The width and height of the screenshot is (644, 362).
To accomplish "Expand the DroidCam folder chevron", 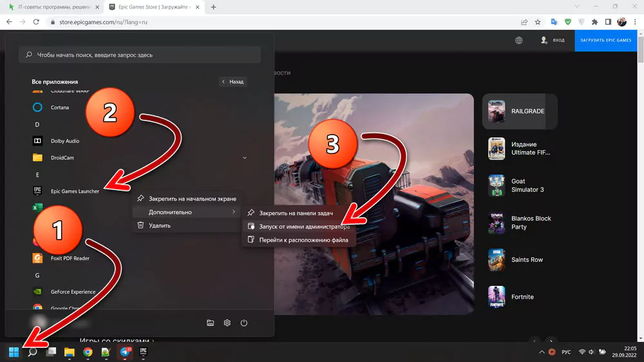I will coord(245,158).
